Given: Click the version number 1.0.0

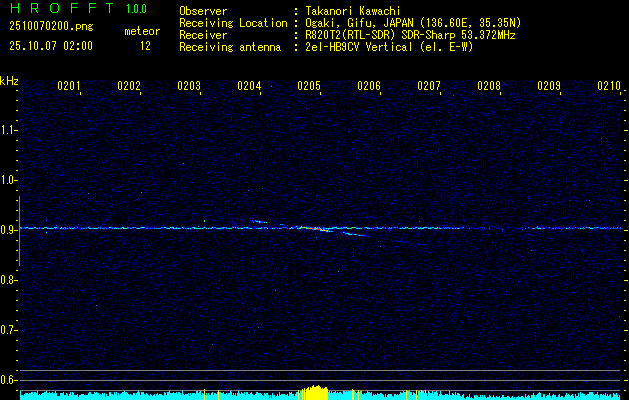Looking at the screenshot, I should pos(136,9).
